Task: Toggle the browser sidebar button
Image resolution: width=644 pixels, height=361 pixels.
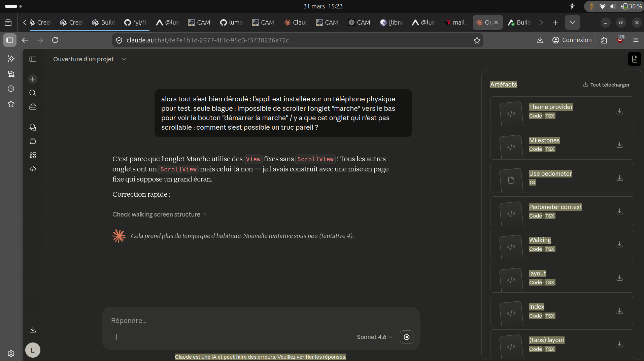Action: point(10,40)
